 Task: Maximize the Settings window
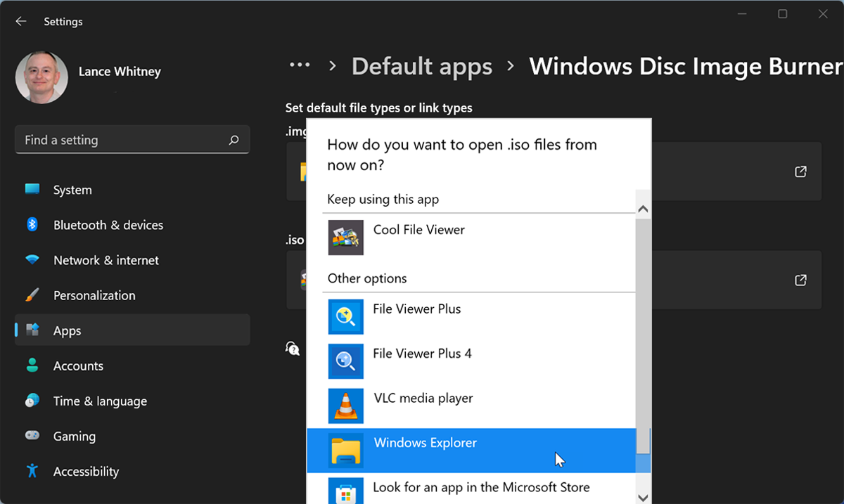click(783, 14)
